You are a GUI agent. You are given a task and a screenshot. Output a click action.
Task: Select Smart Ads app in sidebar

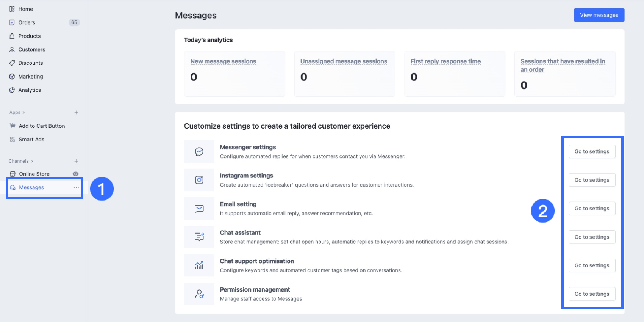[x=31, y=140]
